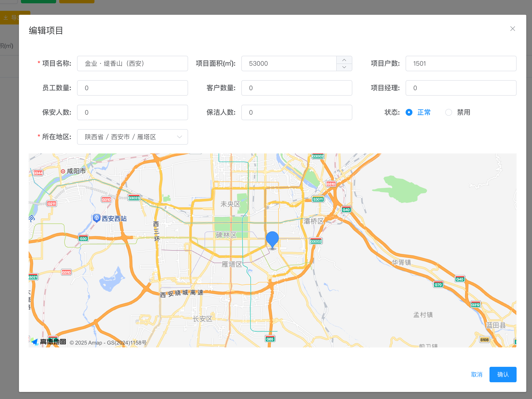Cancel editing via the 取消 link

477,375
